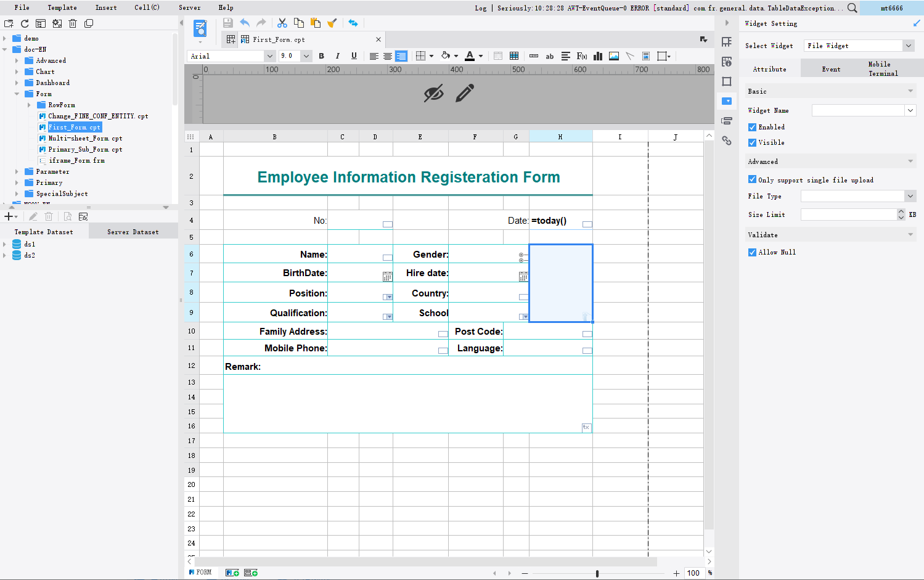Uncheck Allow Null under Validate
This screenshot has height=580, width=924.
click(752, 252)
